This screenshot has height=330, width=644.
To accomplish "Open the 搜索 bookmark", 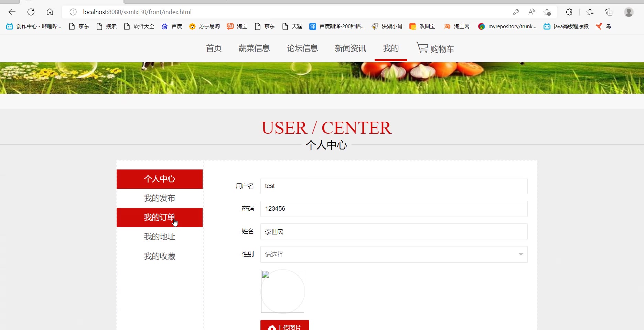I will [x=107, y=26].
